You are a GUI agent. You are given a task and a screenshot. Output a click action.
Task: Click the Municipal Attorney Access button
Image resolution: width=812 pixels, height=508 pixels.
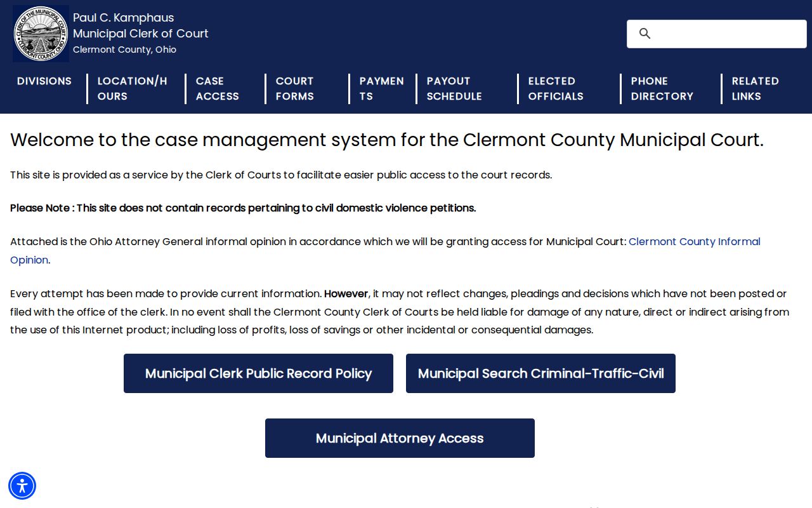tap(400, 438)
